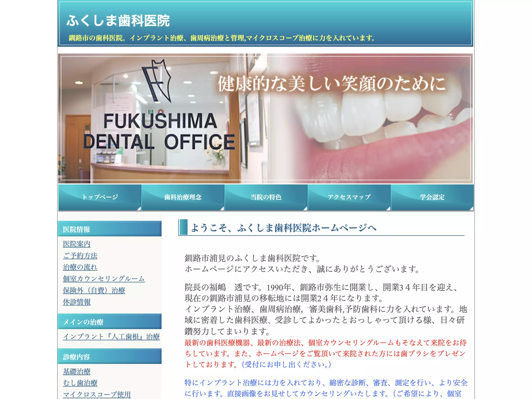Click the メインの治療 sidebar heading
Viewport: 532px width, 399px height.
[x=110, y=322]
